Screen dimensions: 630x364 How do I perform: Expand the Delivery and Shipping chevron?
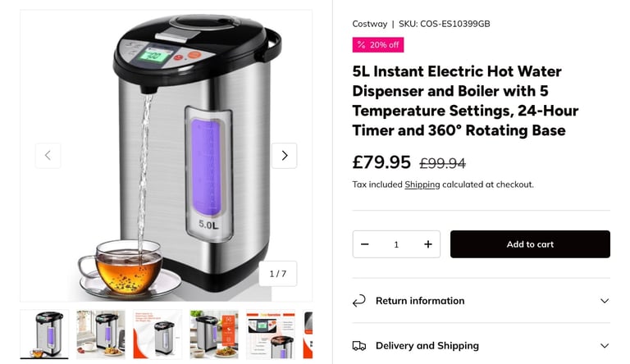click(605, 345)
